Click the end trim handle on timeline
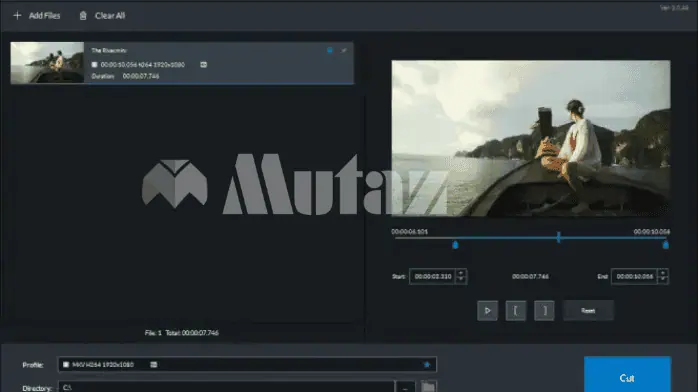This screenshot has height=392, width=698. (666, 245)
